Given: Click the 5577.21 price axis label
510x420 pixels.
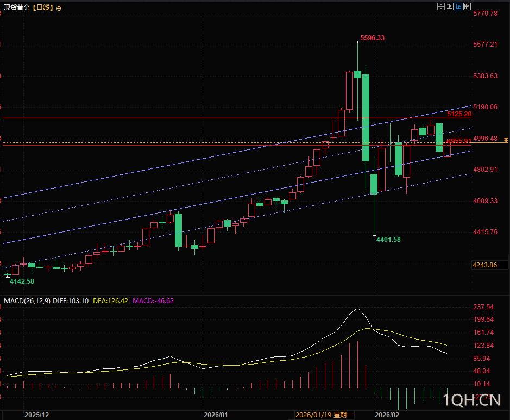Looking at the screenshot, I should coord(485,44).
